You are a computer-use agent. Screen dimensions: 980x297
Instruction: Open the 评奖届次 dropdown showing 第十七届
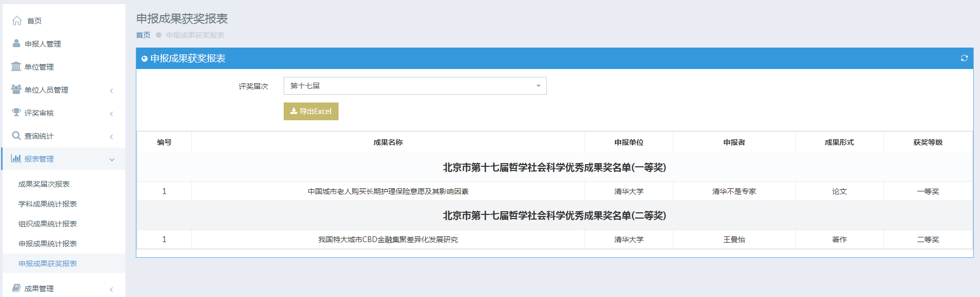pos(415,86)
